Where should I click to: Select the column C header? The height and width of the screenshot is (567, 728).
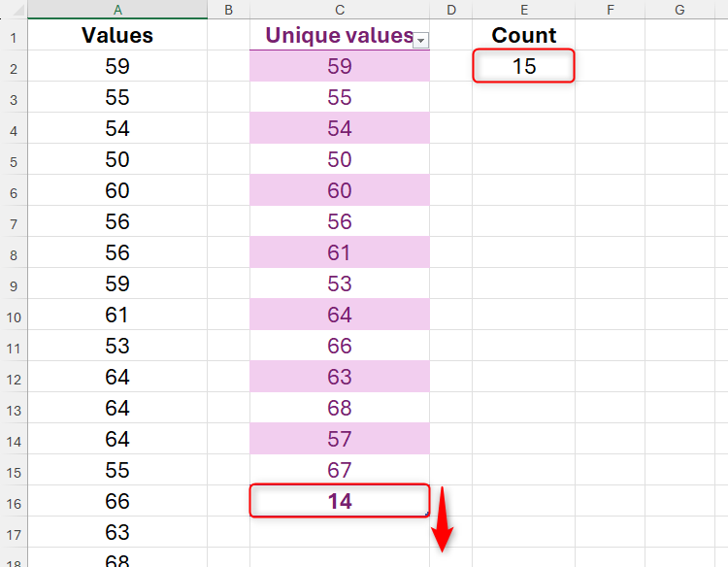(340, 10)
